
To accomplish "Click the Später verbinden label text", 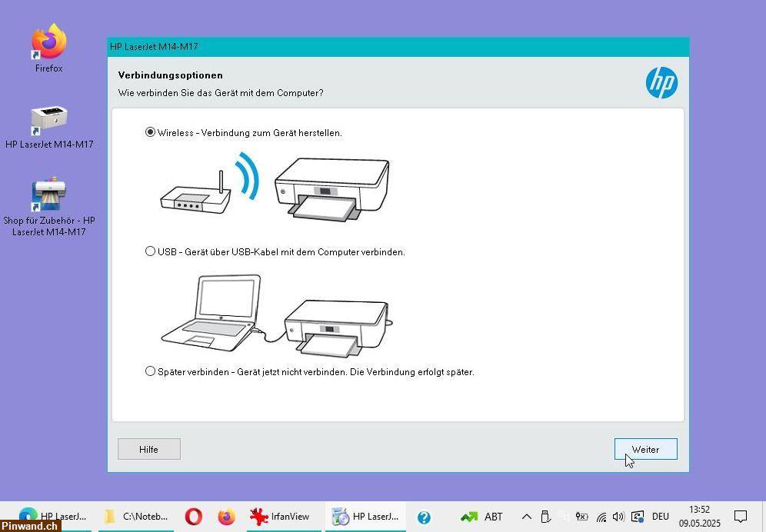I will [316, 372].
